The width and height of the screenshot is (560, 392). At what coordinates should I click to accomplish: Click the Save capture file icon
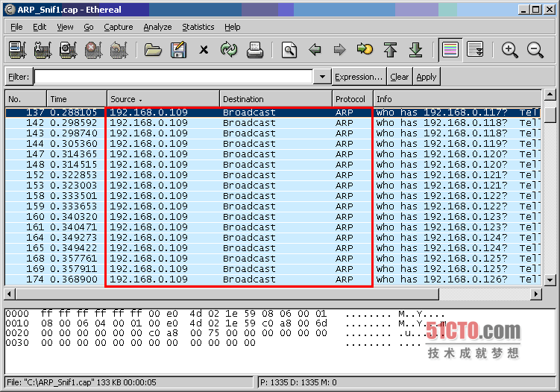point(178,50)
